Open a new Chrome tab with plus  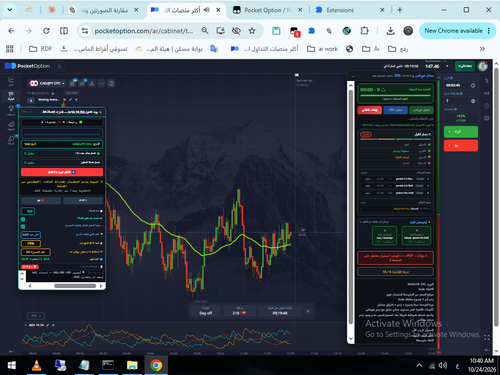coord(400,10)
